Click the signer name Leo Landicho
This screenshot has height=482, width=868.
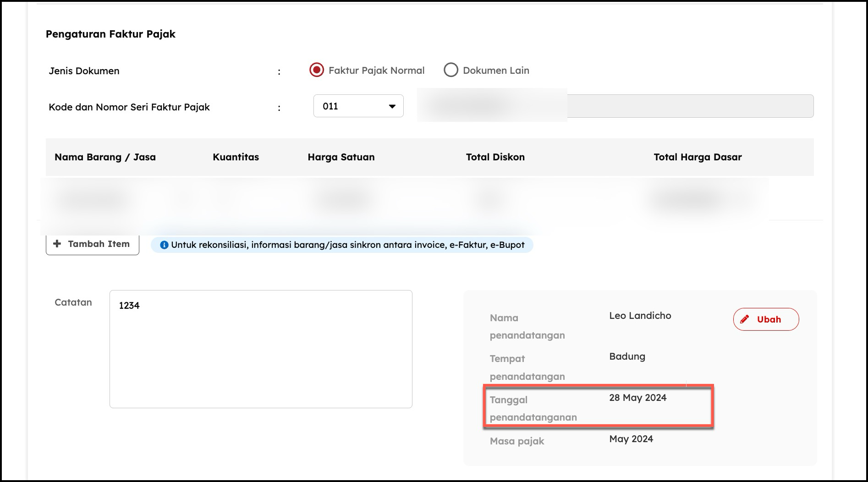640,316
